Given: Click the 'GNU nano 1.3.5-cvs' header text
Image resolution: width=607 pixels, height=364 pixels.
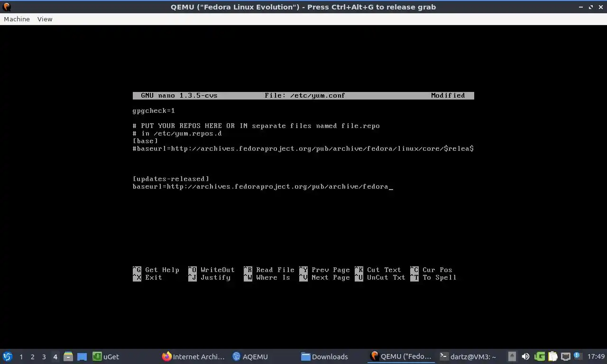Looking at the screenshot, I should (x=179, y=95).
